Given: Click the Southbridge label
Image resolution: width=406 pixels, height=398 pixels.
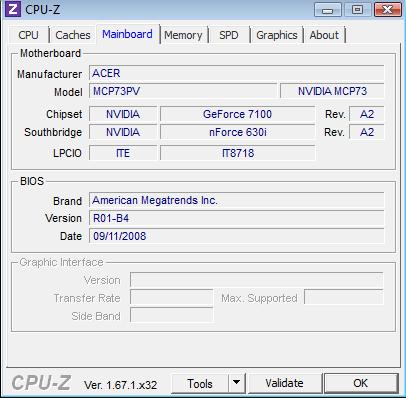Looking at the screenshot, I should click(53, 132).
